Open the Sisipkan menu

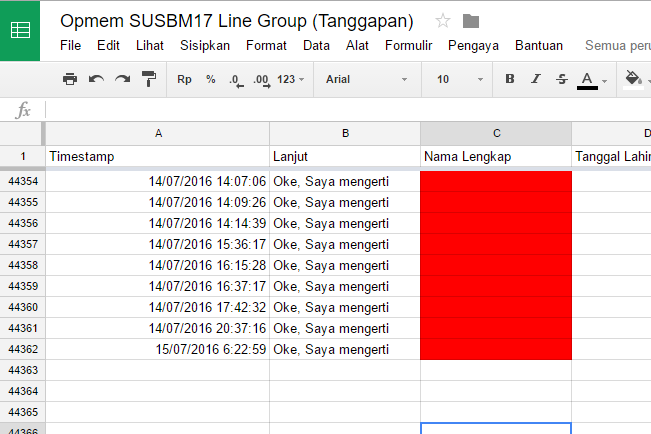(205, 45)
